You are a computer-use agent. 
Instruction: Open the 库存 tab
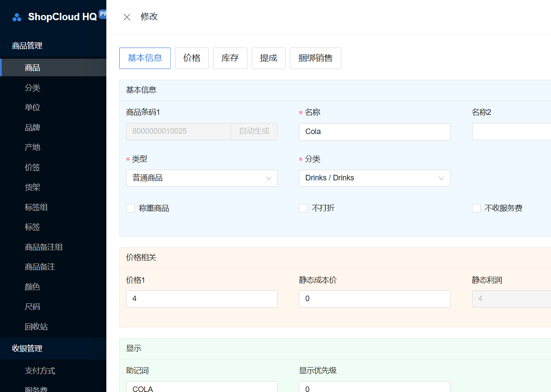coord(230,58)
